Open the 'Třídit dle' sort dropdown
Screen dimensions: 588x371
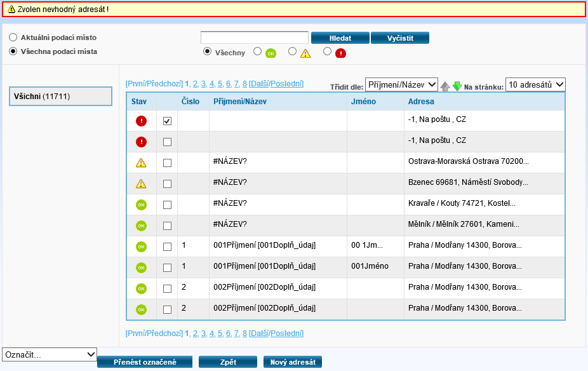pyautogui.click(x=401, y=84)
